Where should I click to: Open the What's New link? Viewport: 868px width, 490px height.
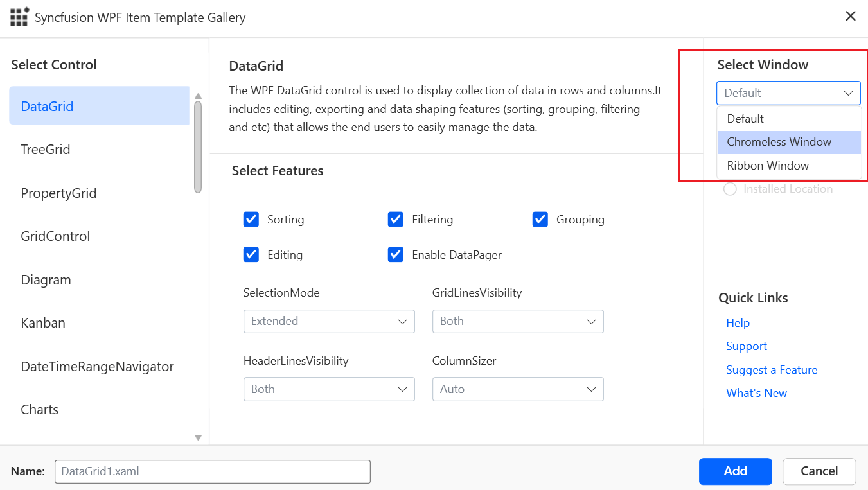click(756, 393)
